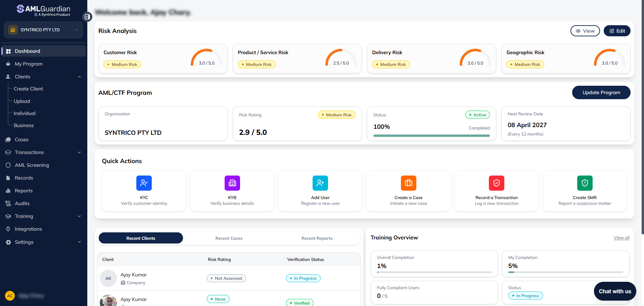Click Edit in Risk Analysis
The height and width of the screenshot is (306, 644).
617,31
